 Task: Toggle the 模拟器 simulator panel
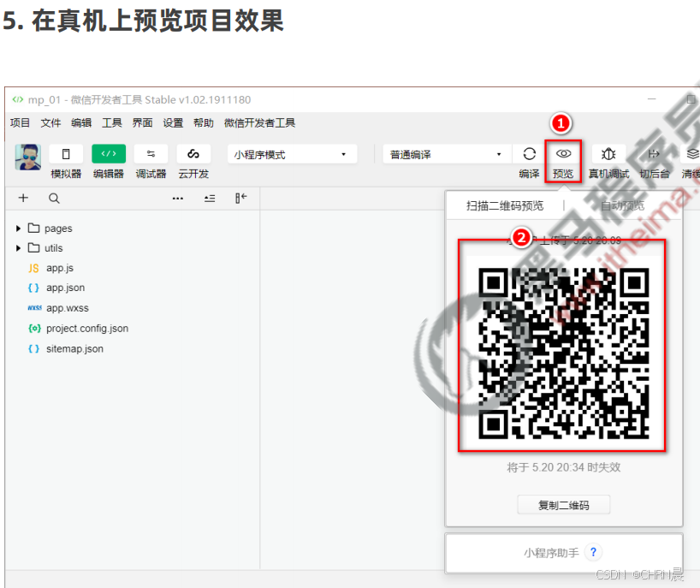coord(66,154)
